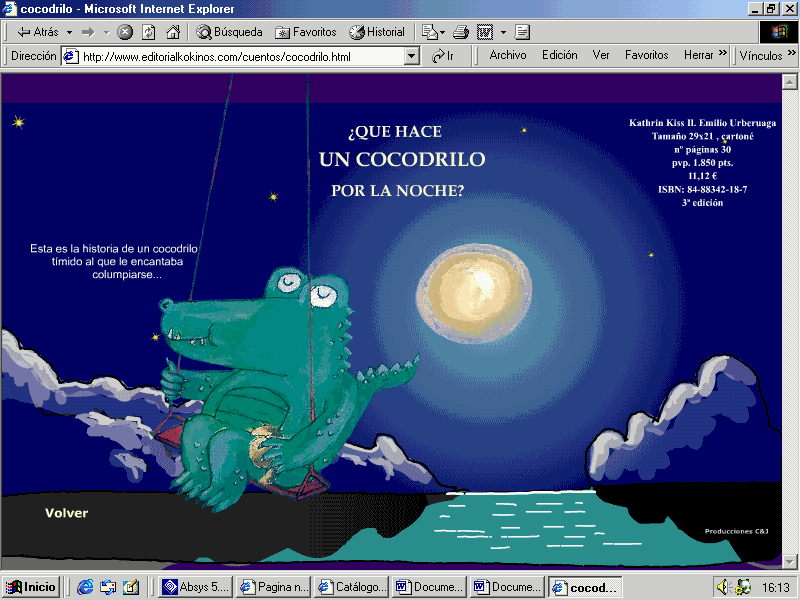This screenshot has width=800, height=600.
Task: Open the Inicio start menu
Action: tap(32, 587)
